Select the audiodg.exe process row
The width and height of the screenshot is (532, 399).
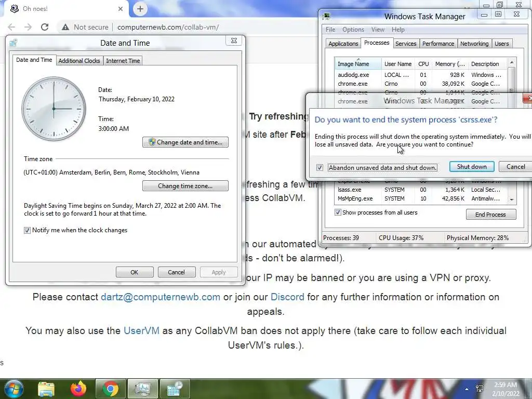(x=421, y=75)
